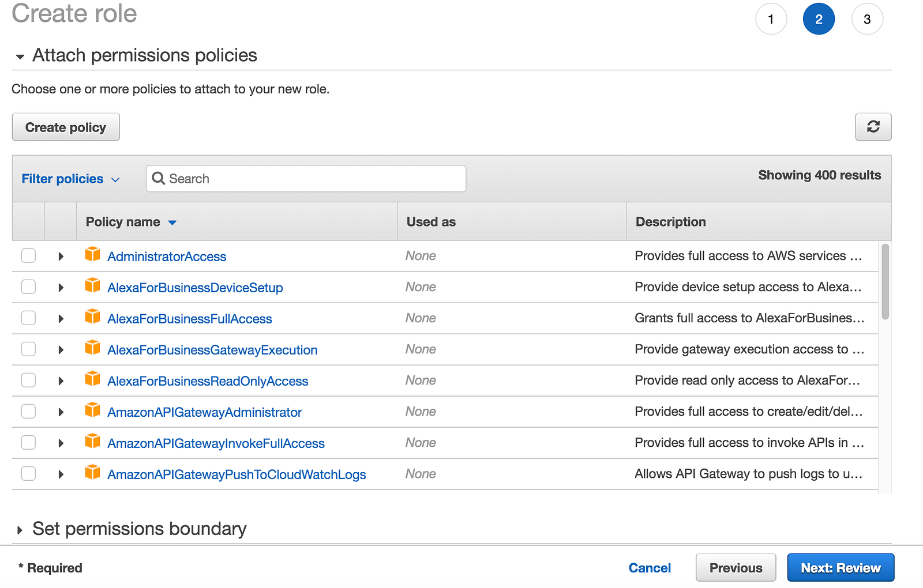The image size is (923, 588).
Task: Click the AlexaForBusinessReadOnlyAccess policy box icon
Action: click(92, 379)
